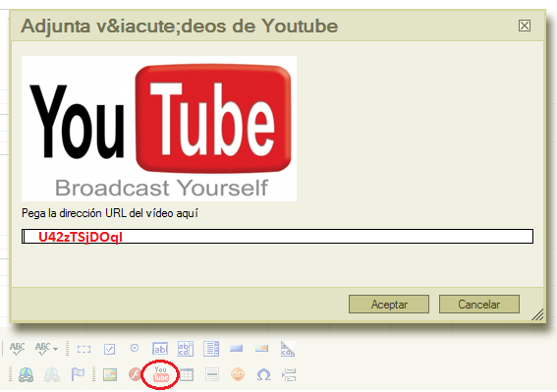The width and height of the screenshot is (557, 392).
Task: Close the Youtube dialog with X
Action: (525, 26)
